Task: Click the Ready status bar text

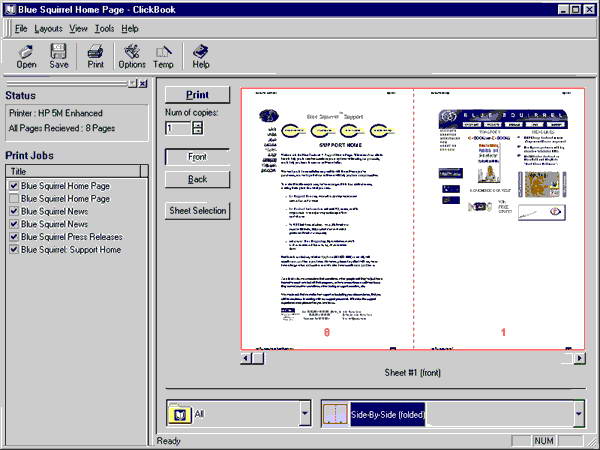Action: point(168,441)
